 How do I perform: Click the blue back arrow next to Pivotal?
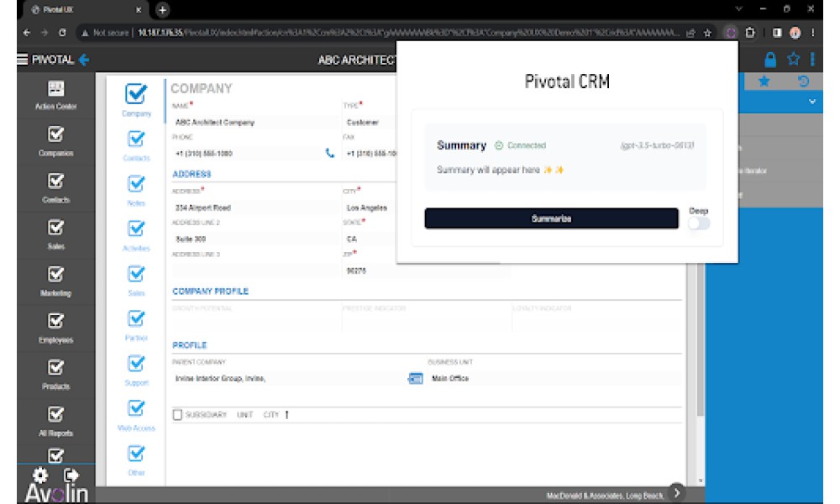coord(83,60)
